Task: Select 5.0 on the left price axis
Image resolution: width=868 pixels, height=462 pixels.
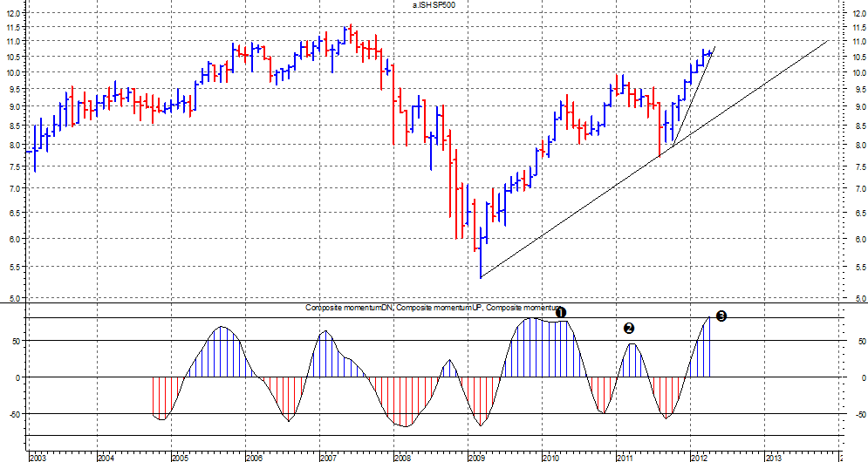Action: 16,298
